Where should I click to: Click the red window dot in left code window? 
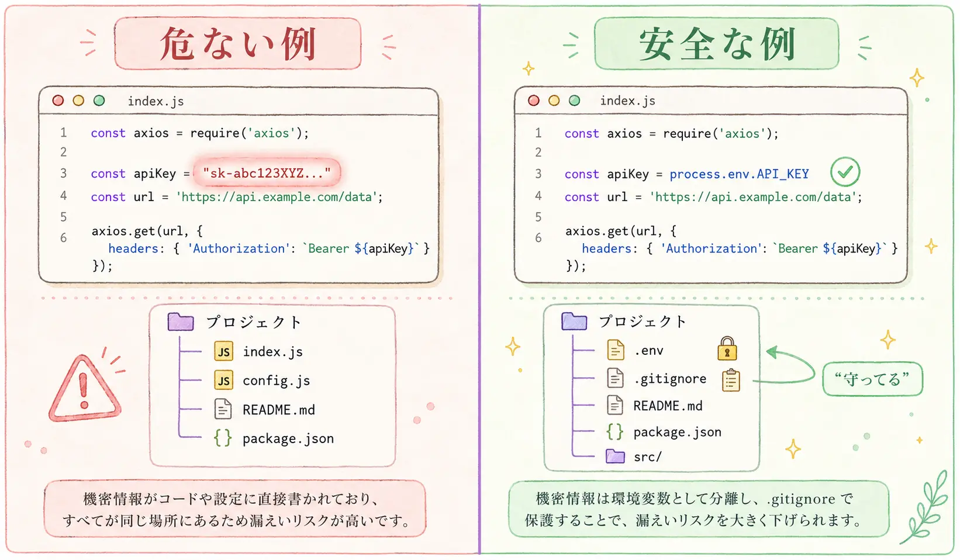[x=58, y=101]
